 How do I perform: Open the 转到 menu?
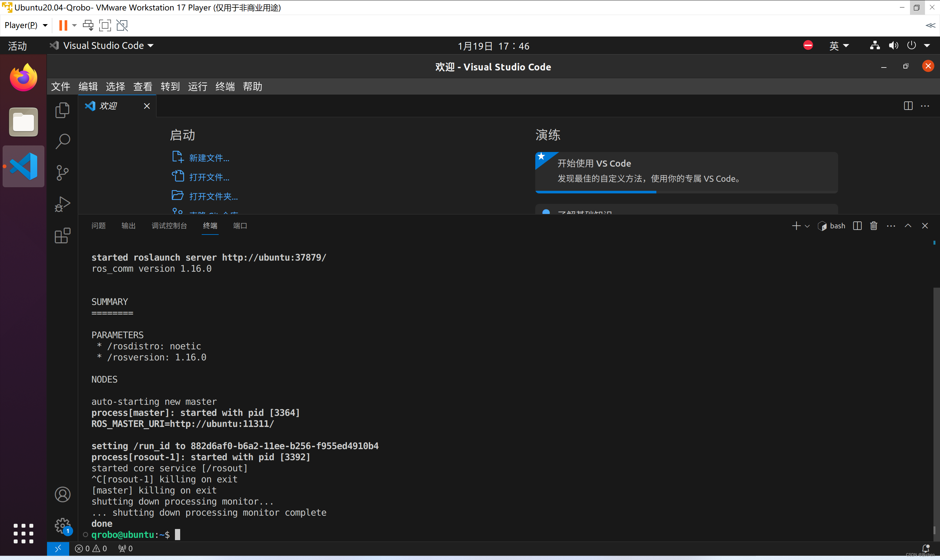tap(170, 86)
